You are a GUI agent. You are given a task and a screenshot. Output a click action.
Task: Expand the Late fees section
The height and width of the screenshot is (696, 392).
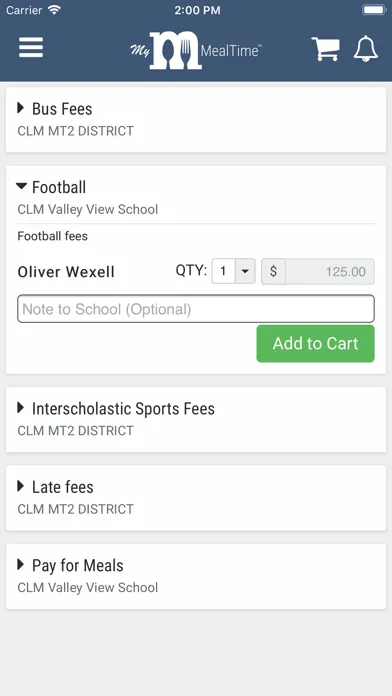(196, 498)
